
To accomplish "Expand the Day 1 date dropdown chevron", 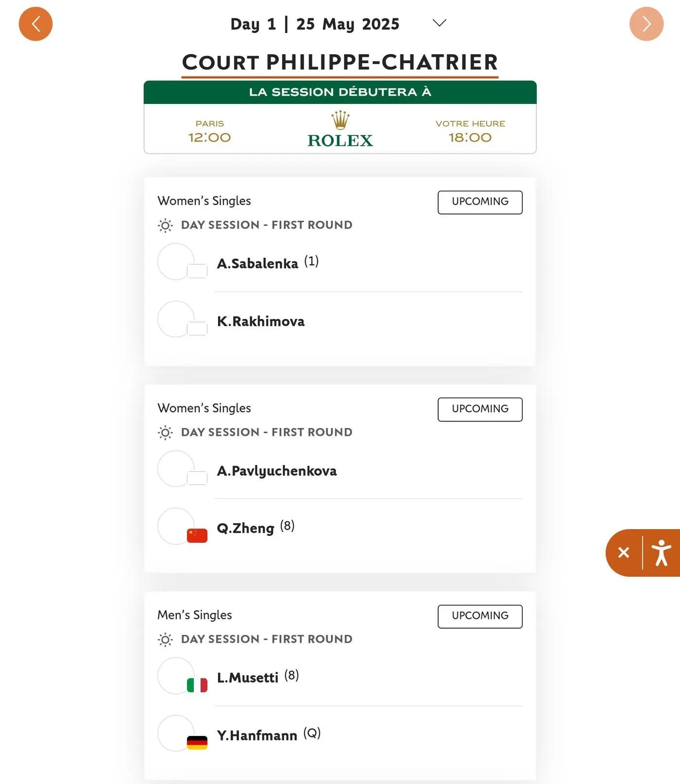I will click(x=439, y=23).
